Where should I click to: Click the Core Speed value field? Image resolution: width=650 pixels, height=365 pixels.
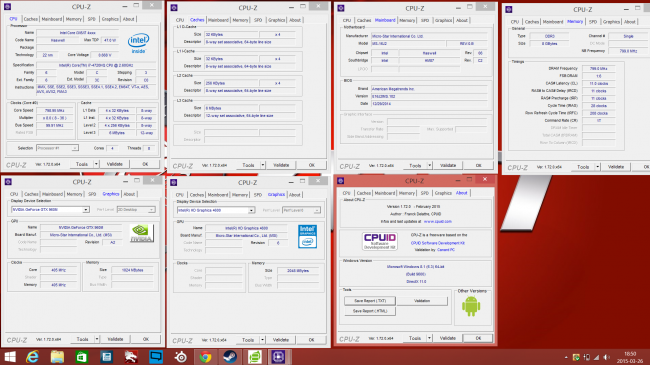[55, 111]
